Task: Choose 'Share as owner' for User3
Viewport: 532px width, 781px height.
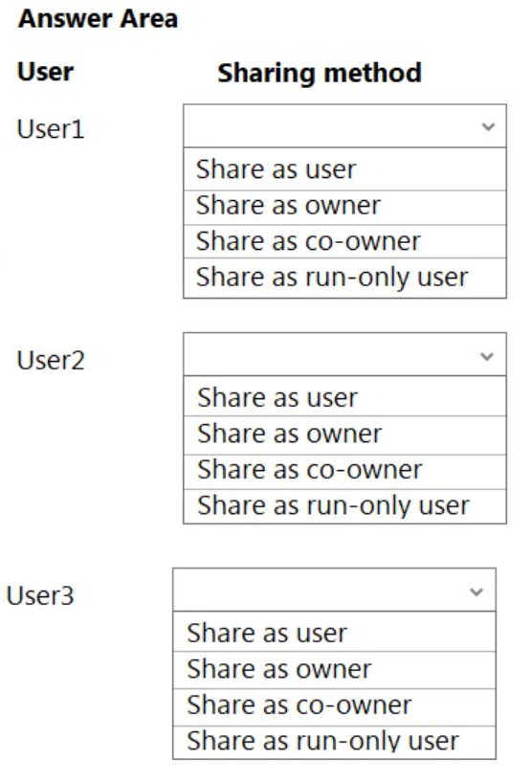Action: point(334,670)
